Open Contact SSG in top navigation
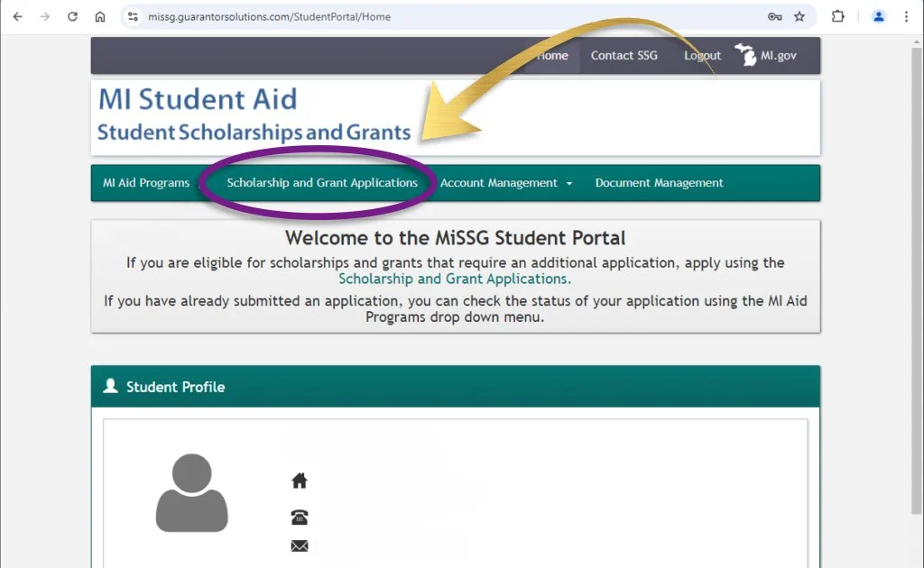This screenshot has width=924, height=568. [x=624, y=55]
